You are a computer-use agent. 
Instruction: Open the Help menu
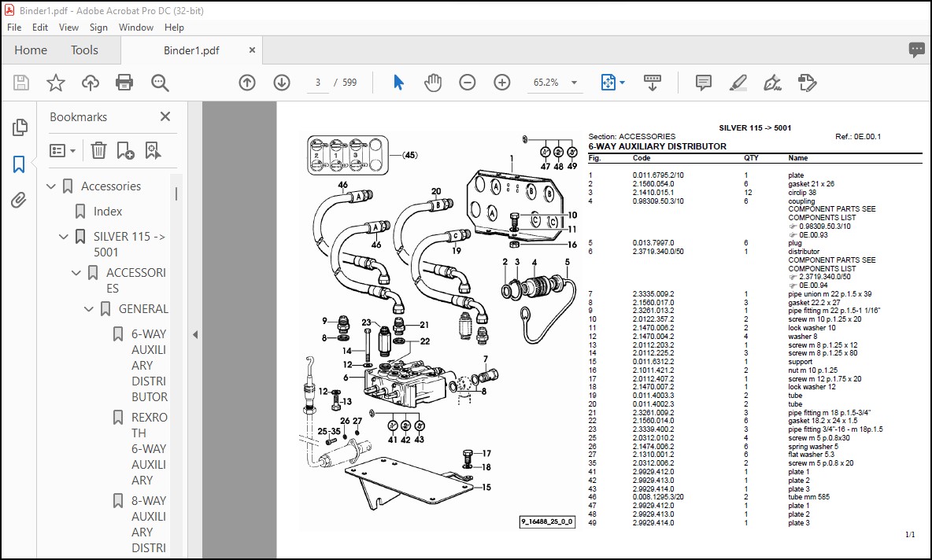click(174, 28)
